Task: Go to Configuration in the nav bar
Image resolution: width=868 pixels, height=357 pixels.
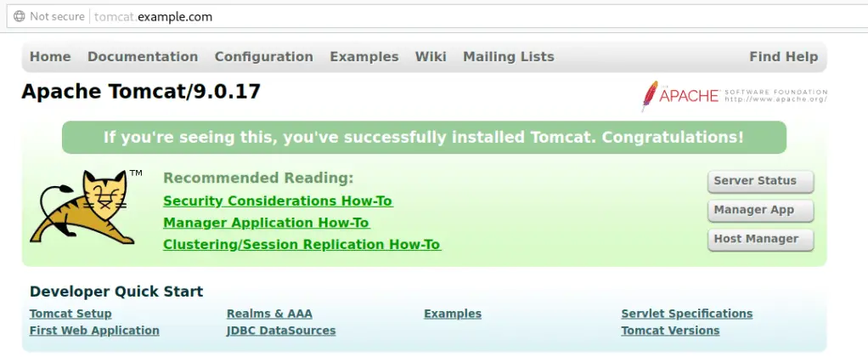Action: pos(263,57)
